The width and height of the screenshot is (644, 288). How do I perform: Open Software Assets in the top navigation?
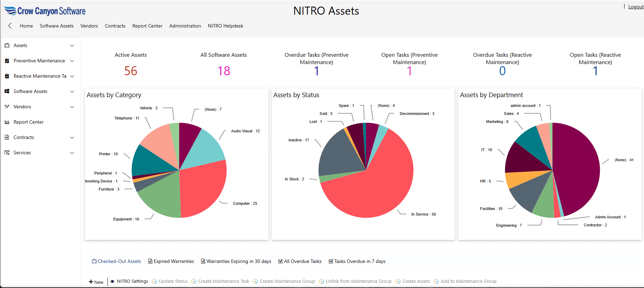pyautogui.click(x=57, y=26)
